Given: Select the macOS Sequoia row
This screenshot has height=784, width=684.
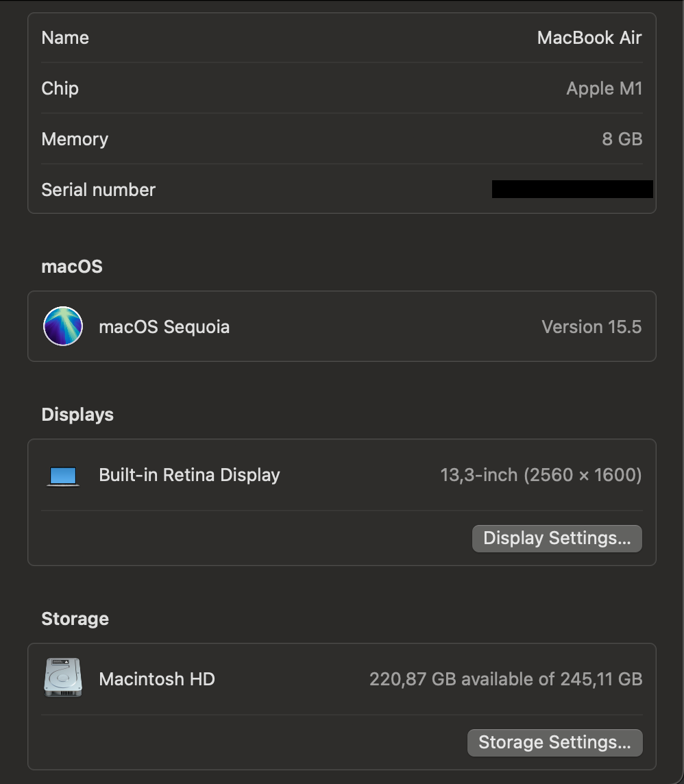Looking at the screenshot, I should 343,326.
